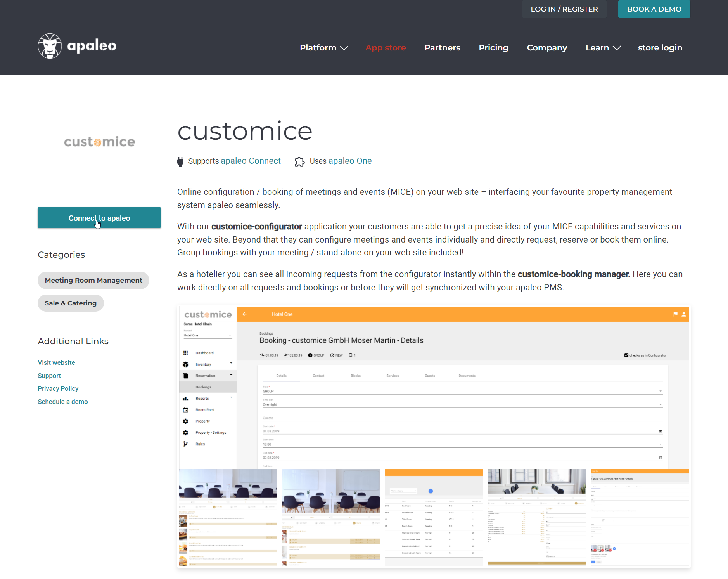Click the Rules branch icon in the screenshot

(186, 444)
